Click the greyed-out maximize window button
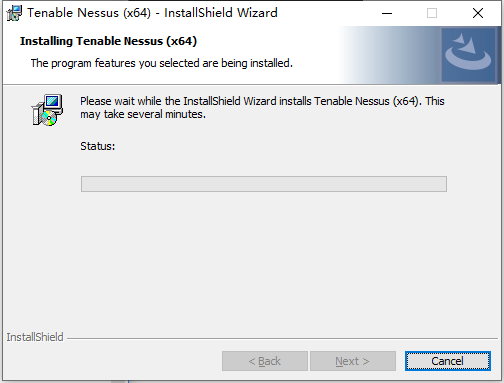The width and height of the screenshot is (504, 383). point(432,13)
